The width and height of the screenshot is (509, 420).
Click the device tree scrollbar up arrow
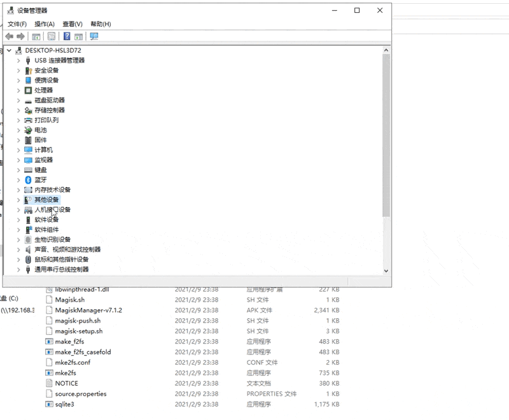pos(386,50)
